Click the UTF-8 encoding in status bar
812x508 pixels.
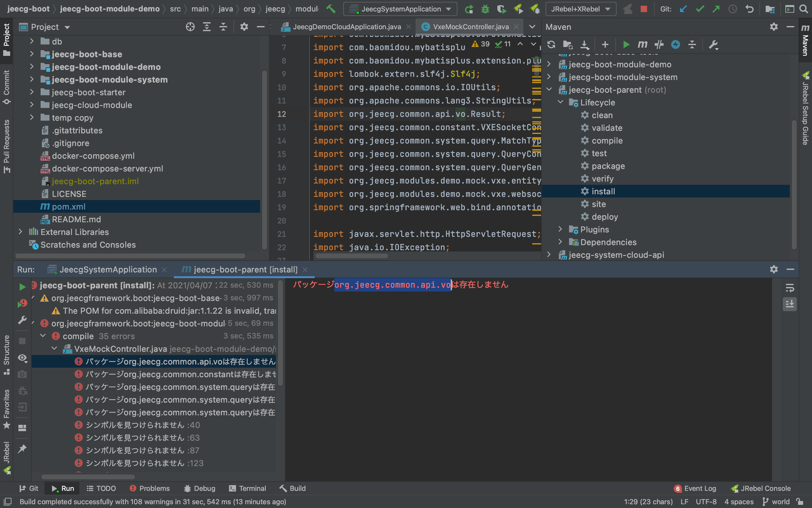[x=706, y=502]
